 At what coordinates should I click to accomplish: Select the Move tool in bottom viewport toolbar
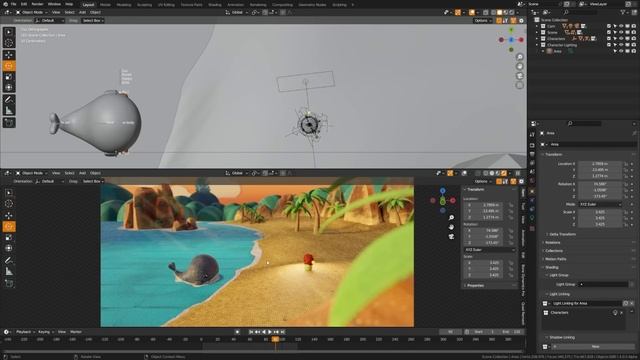[9, 216]
